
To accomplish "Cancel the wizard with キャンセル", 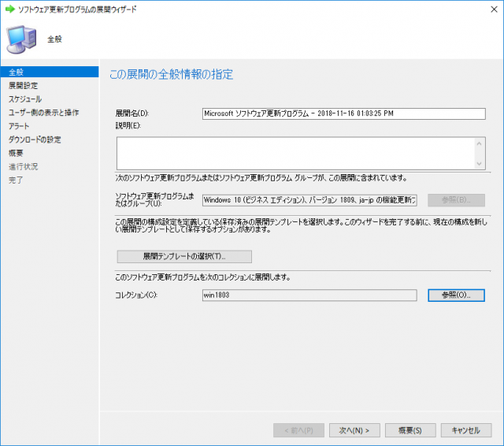I will coord(465,430).
